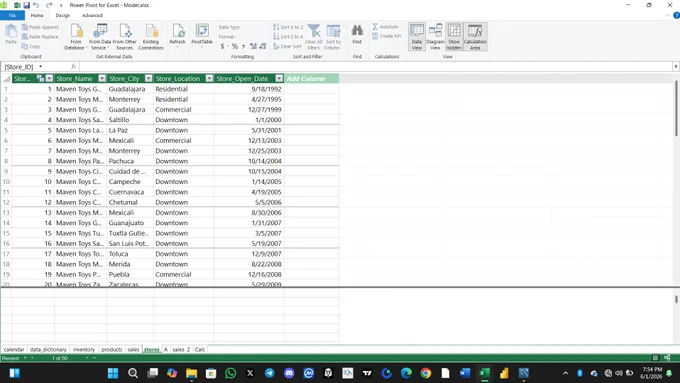
Task: Click the vertical scrollbar of the data grid
Action: [x=677, y=108]
